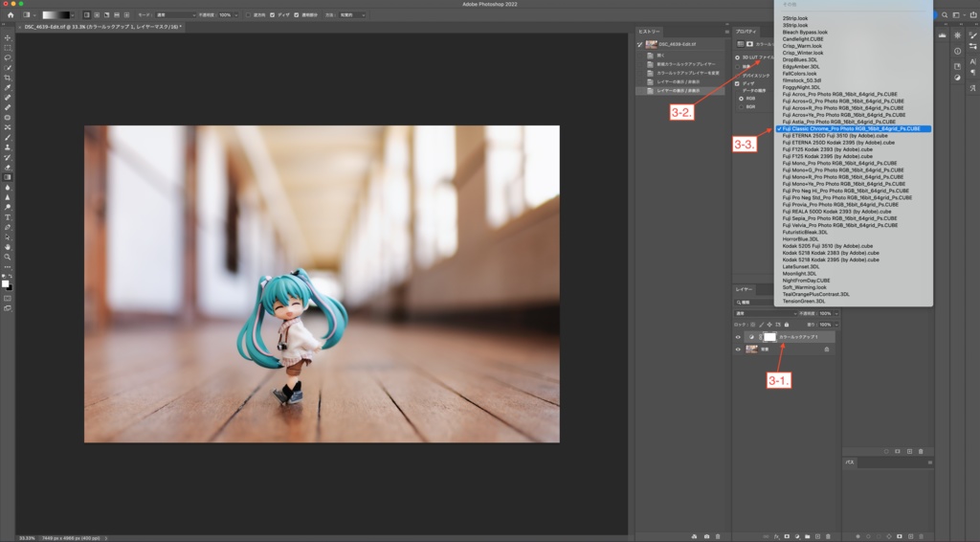Click the gradient preview swatch
This screenshot has width=980, height=542.
(x=56, y=15)
